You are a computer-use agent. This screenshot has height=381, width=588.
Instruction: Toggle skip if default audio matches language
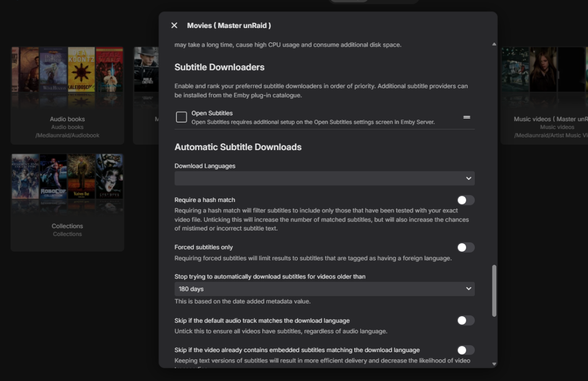tap(465, 321)
